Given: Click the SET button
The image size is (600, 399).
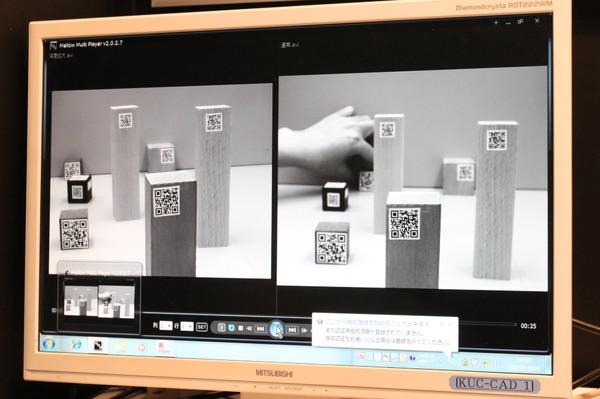Looking at the screenshot, I should (202, 327).
